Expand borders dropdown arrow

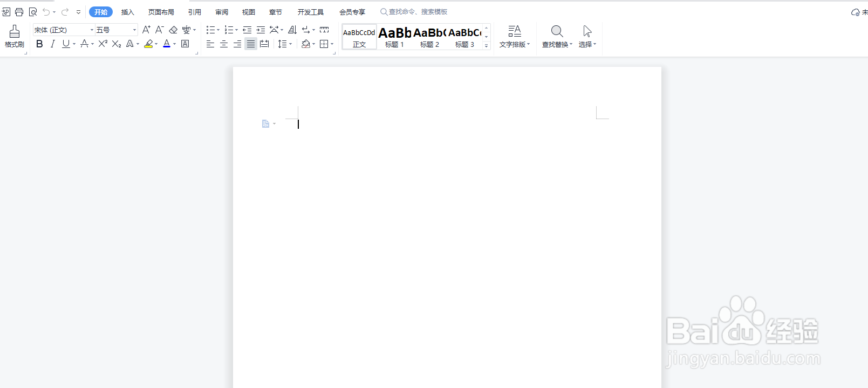(x=332, y=44)
